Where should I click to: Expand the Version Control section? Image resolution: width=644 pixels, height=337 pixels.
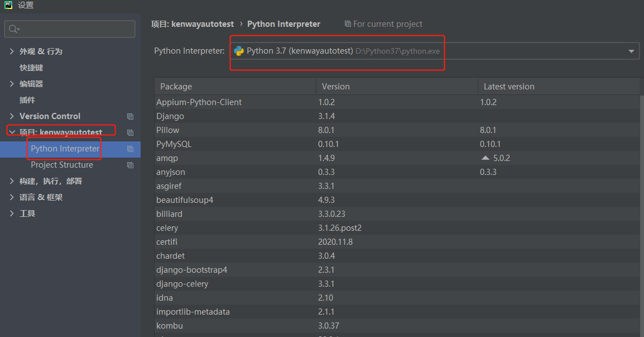(12, 116)
